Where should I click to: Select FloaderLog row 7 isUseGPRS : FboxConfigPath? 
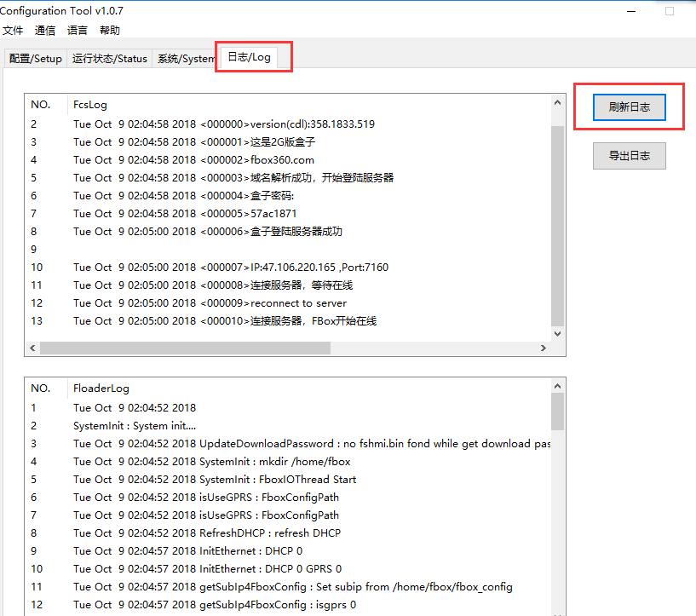(288, 515)
